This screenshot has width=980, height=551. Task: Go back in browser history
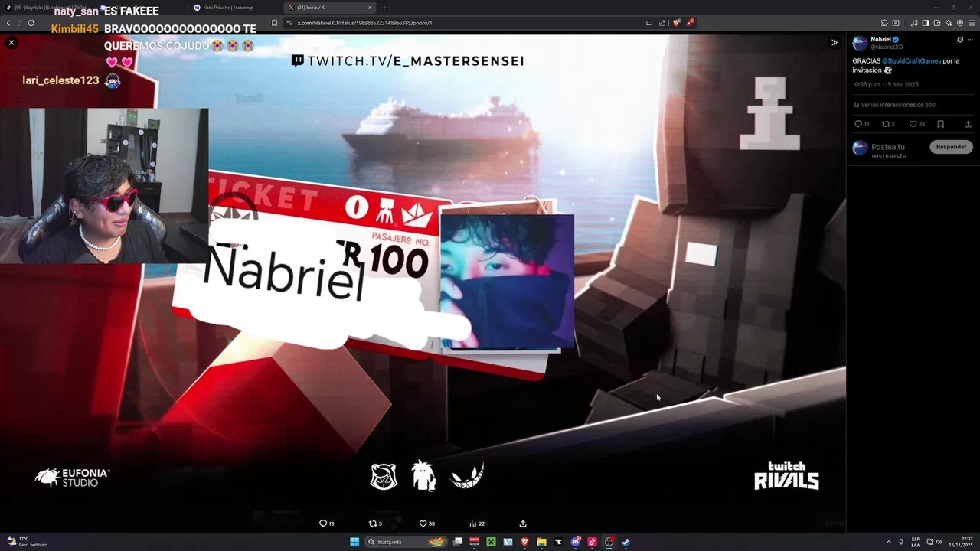click(x=8, y=23)
